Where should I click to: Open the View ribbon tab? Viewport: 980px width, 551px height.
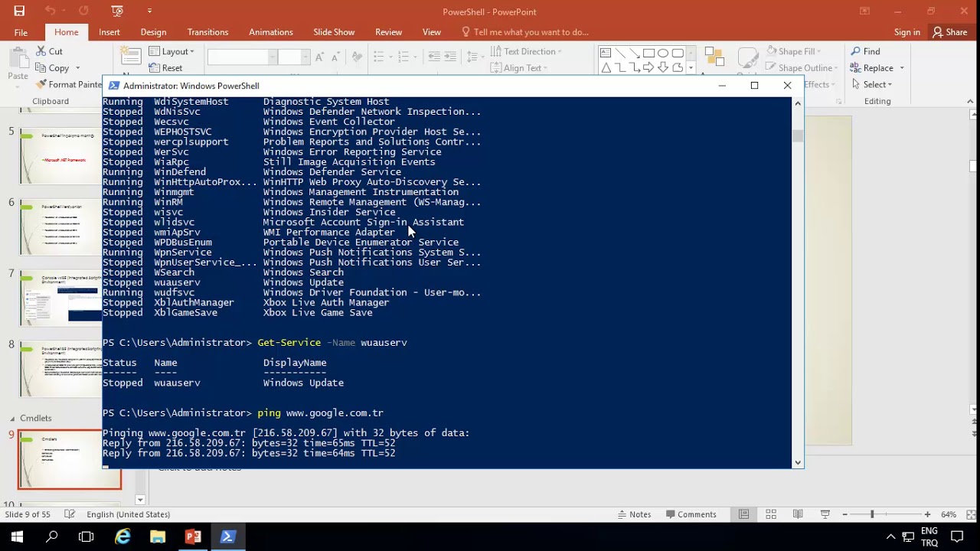432,32
